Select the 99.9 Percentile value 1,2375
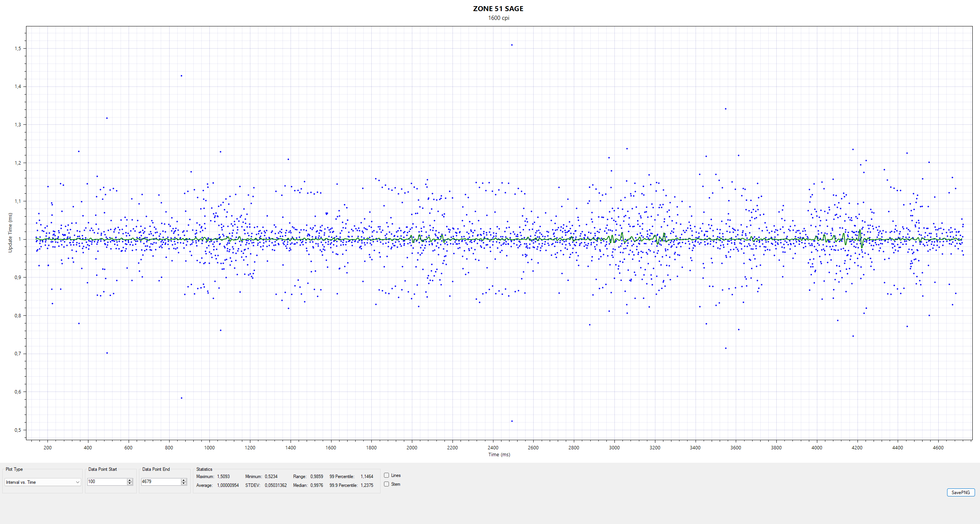The image size is (980, 524). click(x=367, y=485)
